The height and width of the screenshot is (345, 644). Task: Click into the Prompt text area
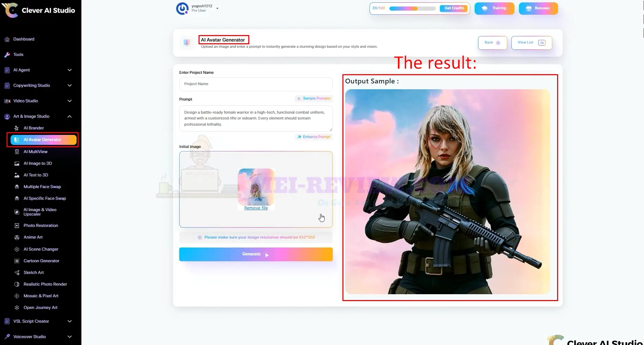(x=256, y=118)
